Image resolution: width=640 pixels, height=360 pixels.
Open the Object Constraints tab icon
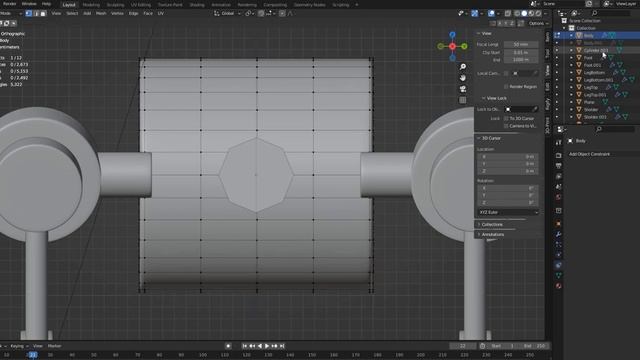pyautogui.click(x=558, y=265)
